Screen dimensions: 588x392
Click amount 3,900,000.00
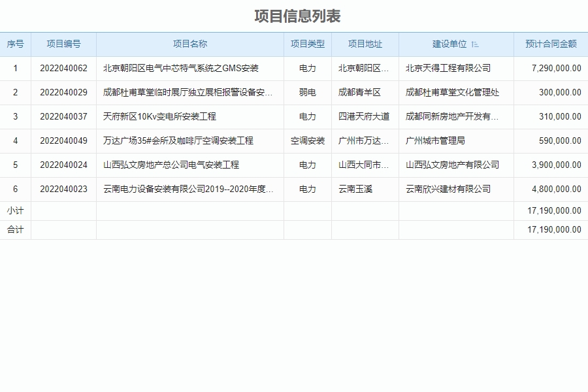(557, 165)
